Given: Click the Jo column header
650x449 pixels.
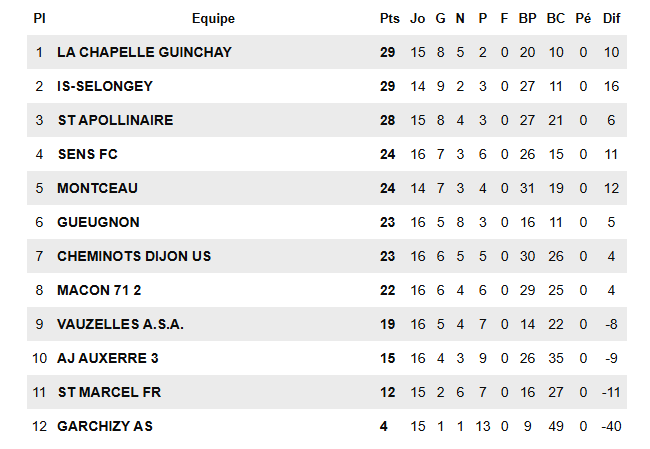Looking at the screenshot, I should coord(418,18).
